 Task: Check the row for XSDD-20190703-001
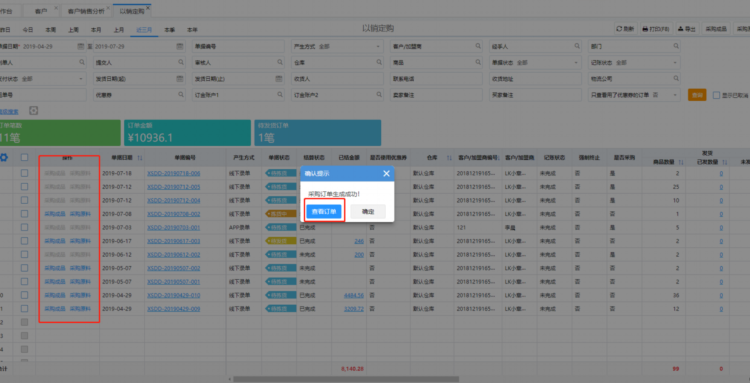pos(24,227)
